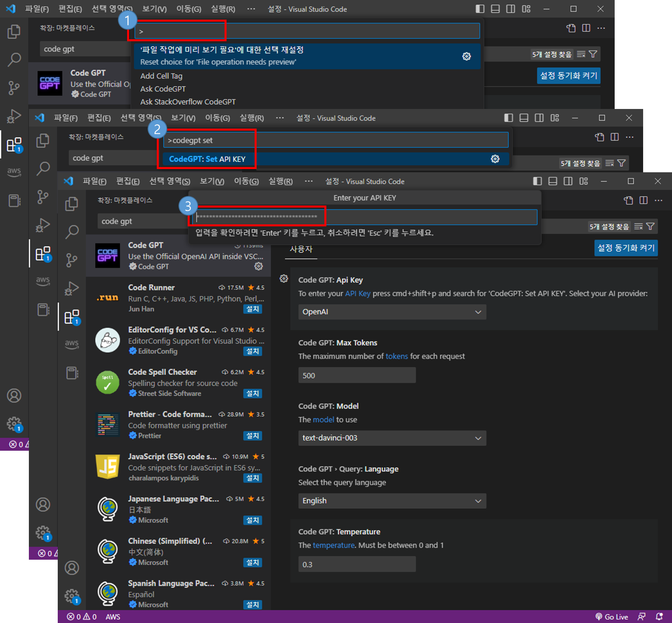This screenshot has width=672, height=623.
Task: Focus the Max Tokens 500 field
Action: [x=357, y=375]
